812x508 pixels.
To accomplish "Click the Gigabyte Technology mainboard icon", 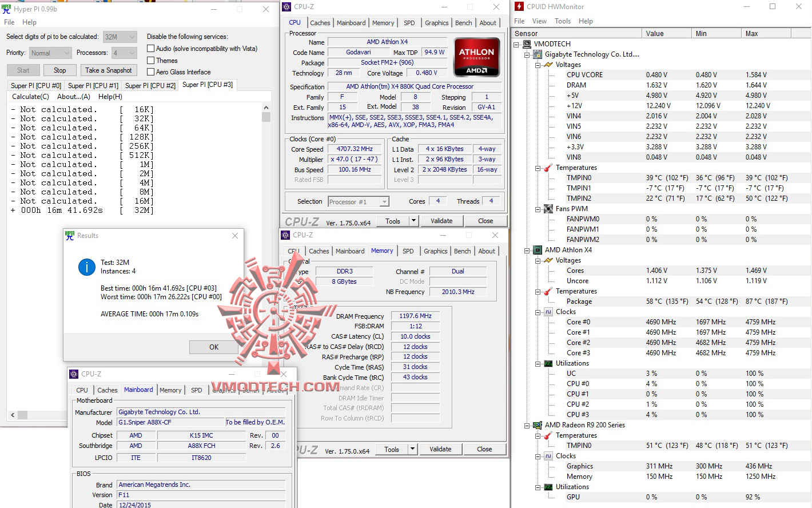I will (x=538, y=54).
